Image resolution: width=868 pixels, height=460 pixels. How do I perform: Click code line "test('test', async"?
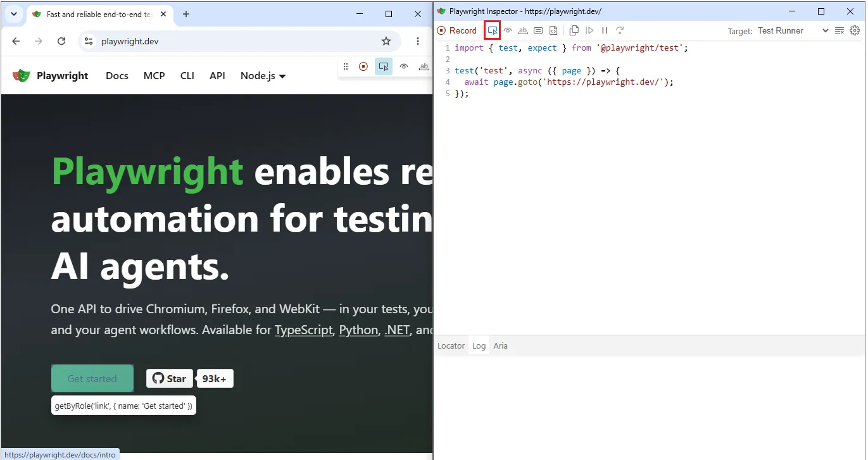(537, 71)
